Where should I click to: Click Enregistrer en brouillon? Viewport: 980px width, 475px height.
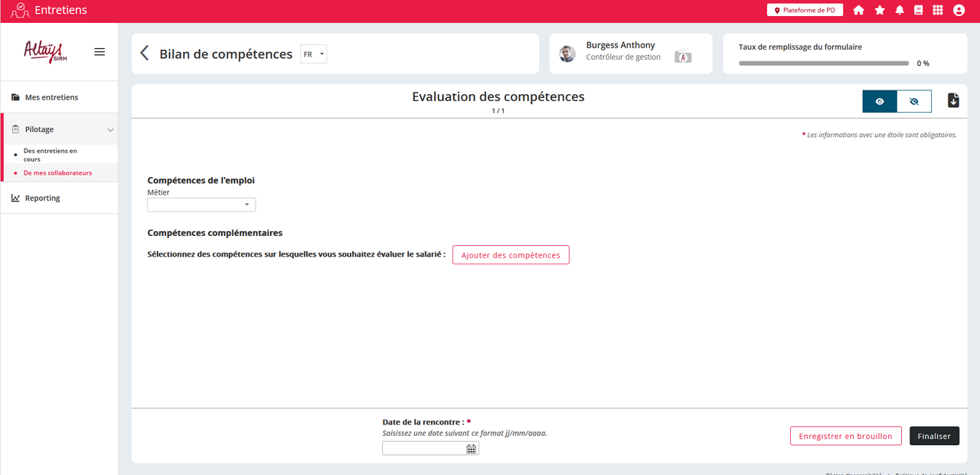[x=845, y=436]
